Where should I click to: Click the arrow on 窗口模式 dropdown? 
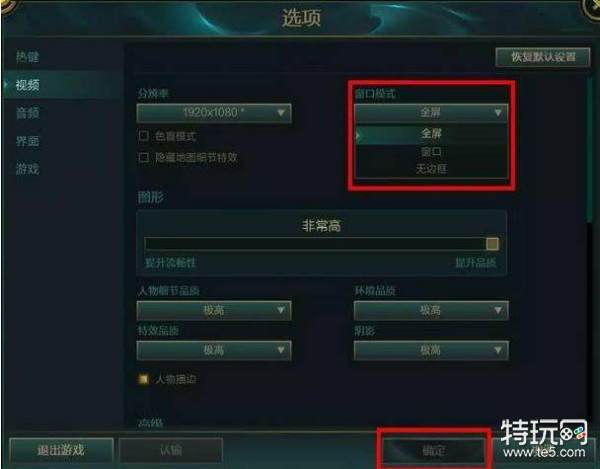click(x=497, y=113)
